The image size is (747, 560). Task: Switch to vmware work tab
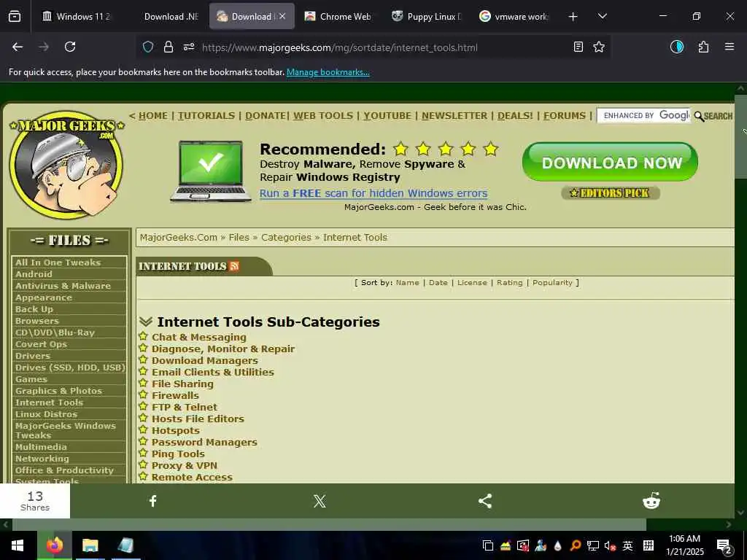pos(514,17)
